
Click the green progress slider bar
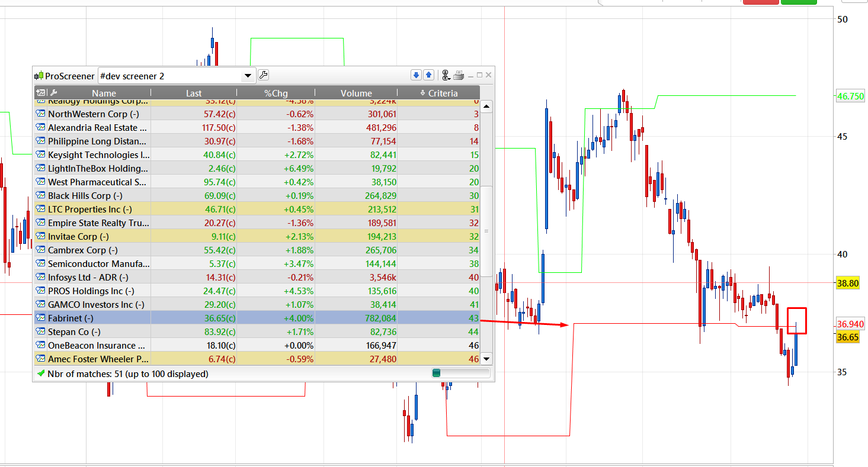[x=461, y=373]
